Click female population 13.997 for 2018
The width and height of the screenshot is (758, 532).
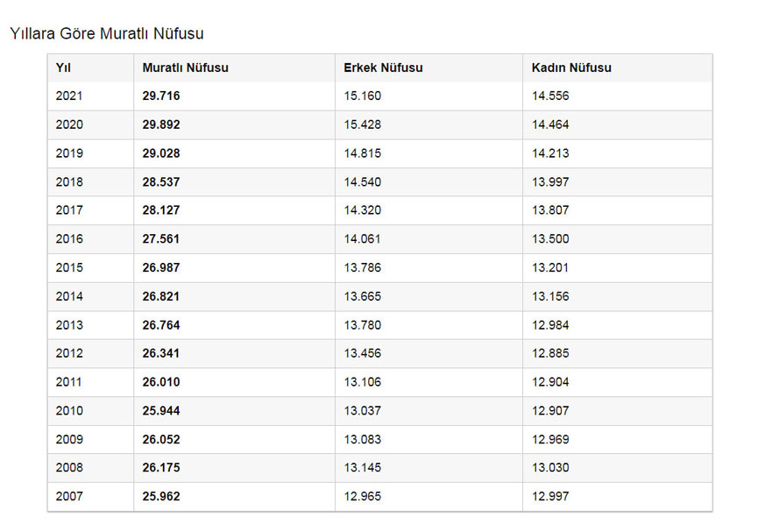pyautogui.click(x=550, y=182)
